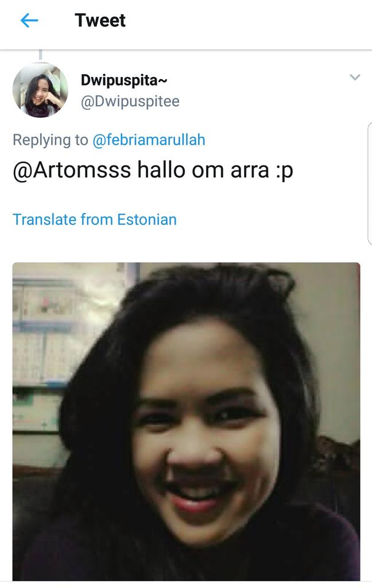
Task: Open @febriamarullah's profile link
Action: [149, 140]
